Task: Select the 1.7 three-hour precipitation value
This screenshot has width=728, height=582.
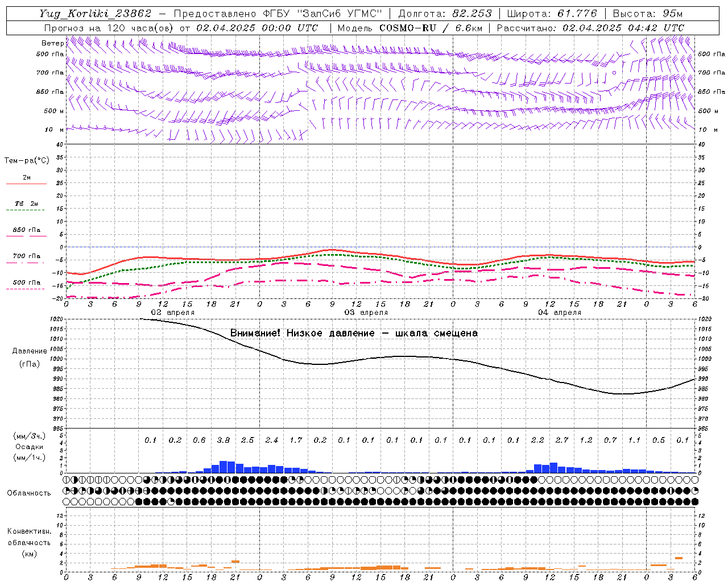Action: coord(296,440)
